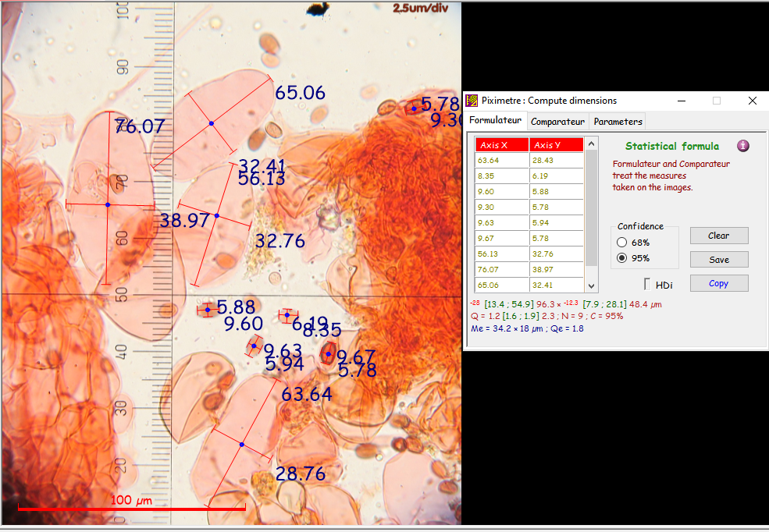Open the Comparateur tab
Image resolution: width=769 pixels, height=532 pixels.
557,122
